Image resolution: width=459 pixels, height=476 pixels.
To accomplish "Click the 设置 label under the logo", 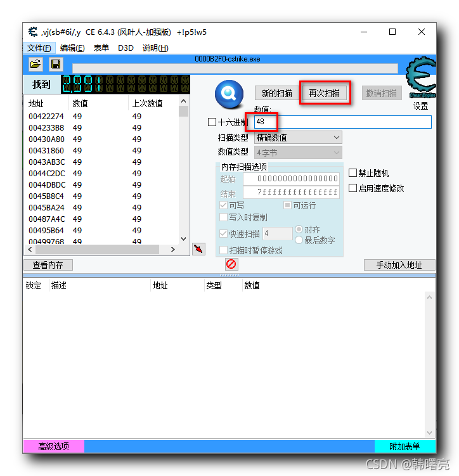I will 420,106.
